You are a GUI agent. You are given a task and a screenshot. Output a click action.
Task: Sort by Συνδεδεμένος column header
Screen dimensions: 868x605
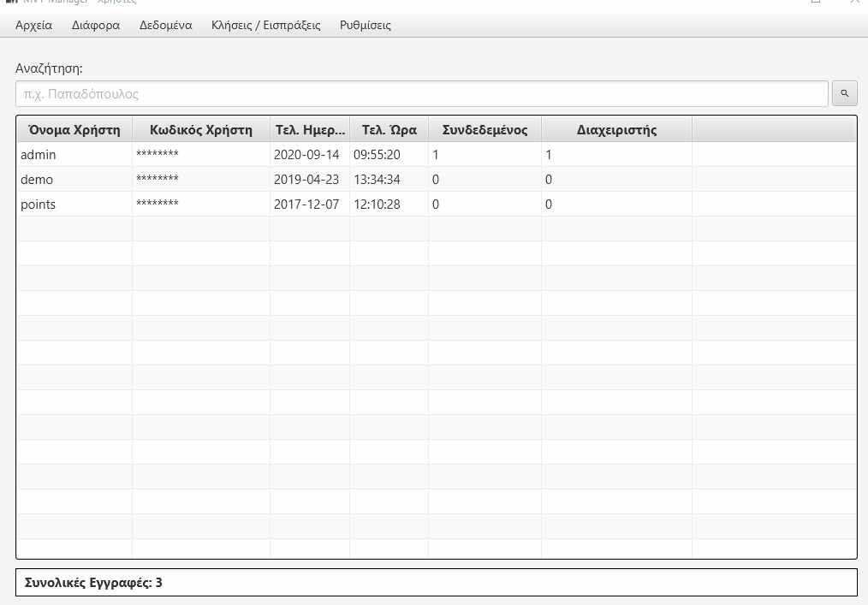coord(485,130)
